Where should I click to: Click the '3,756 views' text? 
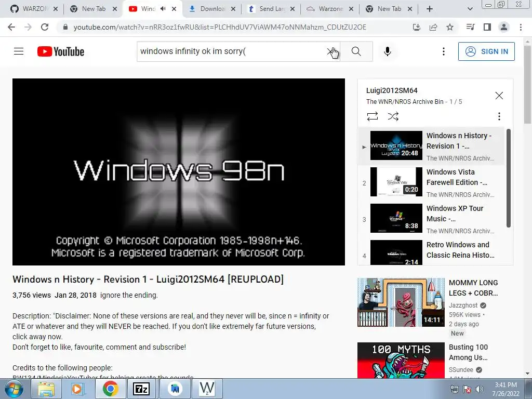coord(32,295)
